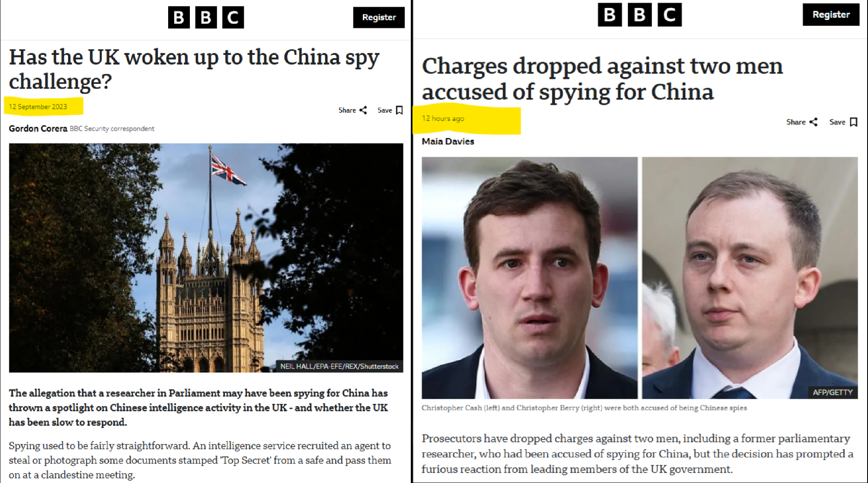Viewport: 868px width, 483px height.
Task: Click the share icon on Charges dropped article
Action: pyautogui.click(x=814, y=122)
